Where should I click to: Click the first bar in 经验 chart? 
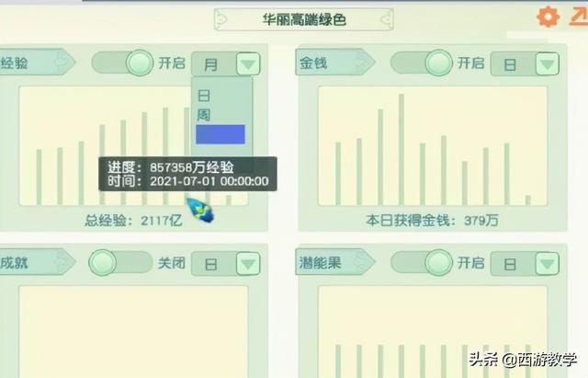point(39,178)
